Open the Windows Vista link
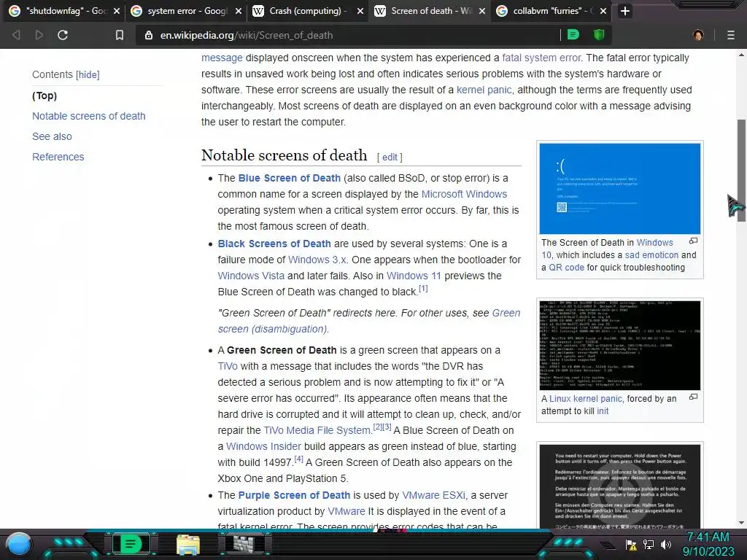 coord(251,276)
